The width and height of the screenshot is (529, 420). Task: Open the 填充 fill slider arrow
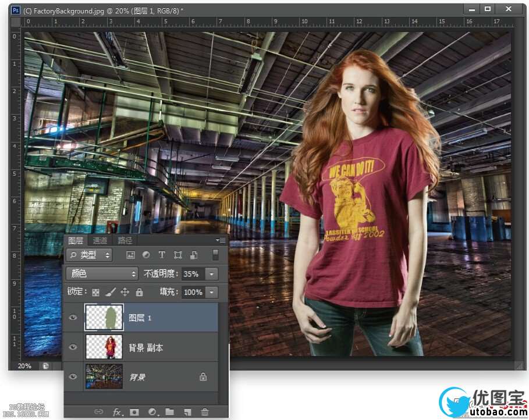click(212, 292)
